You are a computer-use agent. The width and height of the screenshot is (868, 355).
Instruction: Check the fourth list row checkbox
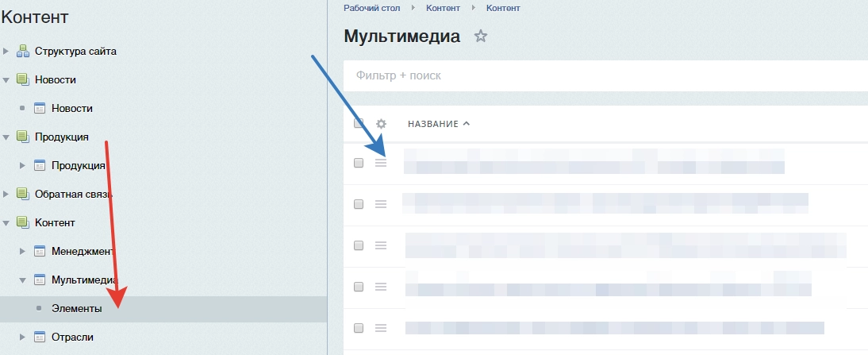359,287
